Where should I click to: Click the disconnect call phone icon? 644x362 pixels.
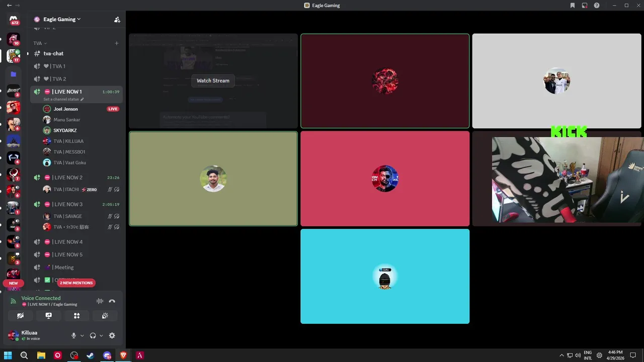pos(112,301)
